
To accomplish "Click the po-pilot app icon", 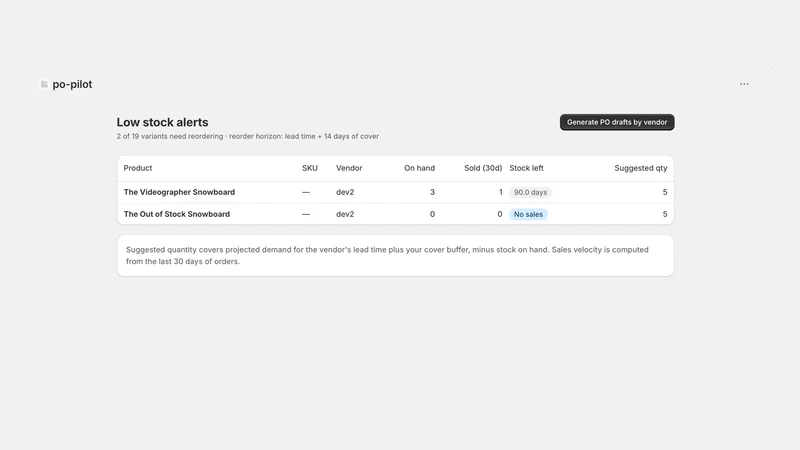I will pyautogui.click(x=44, y=84).
